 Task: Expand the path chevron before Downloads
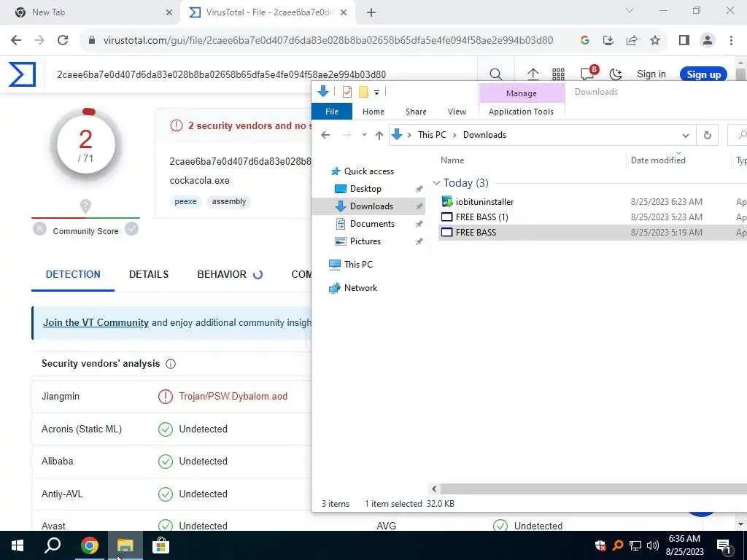click(x=454, y=135)
